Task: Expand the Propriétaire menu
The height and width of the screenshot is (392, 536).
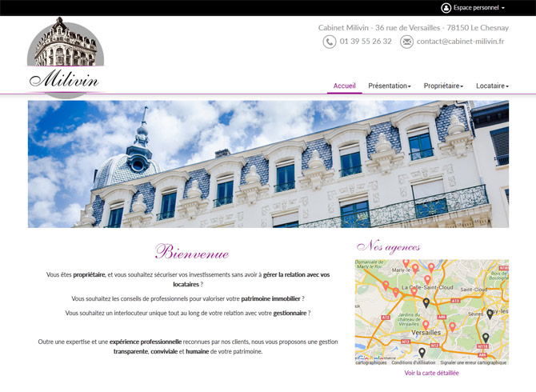Action: click(x=443, y=86)
